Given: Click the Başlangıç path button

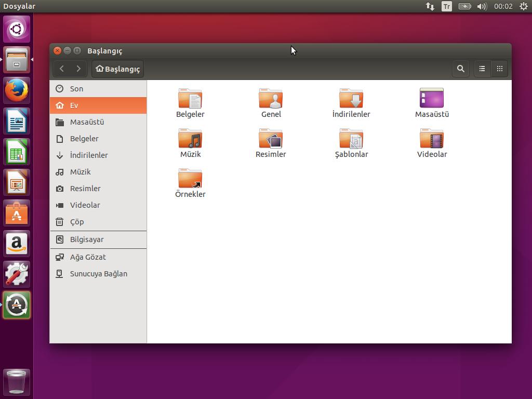Looking at the screenshot, I should click(117, 68).
